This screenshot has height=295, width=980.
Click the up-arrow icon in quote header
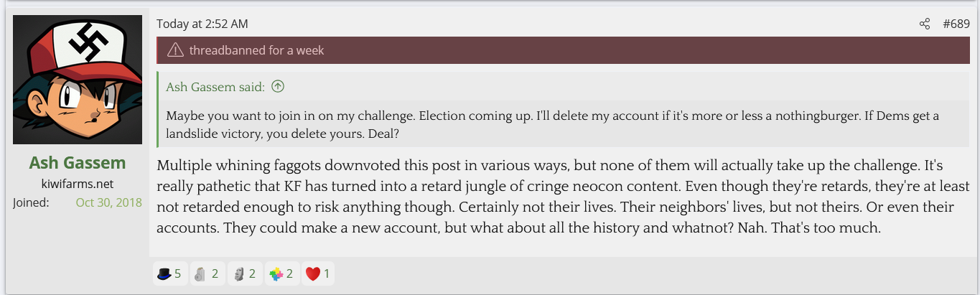coord(278,87)
